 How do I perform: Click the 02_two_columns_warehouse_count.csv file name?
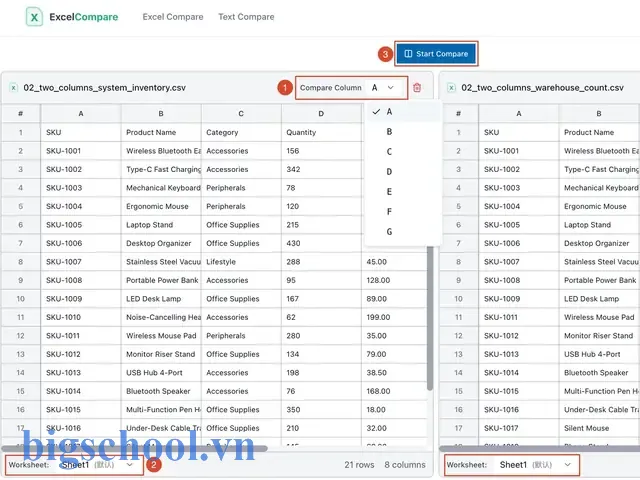pyautogui.click(x=542, y=88)
